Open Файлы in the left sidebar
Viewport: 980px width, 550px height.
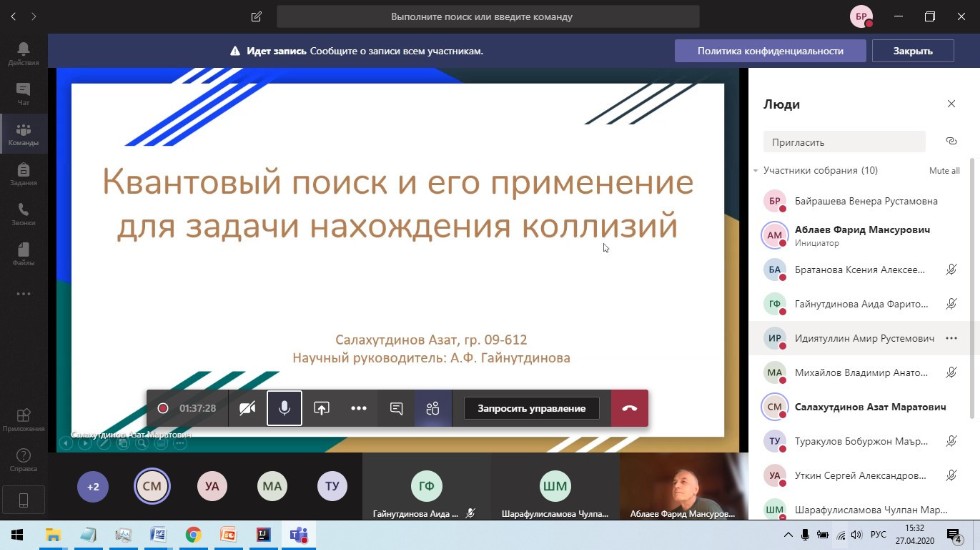(23, 253)
